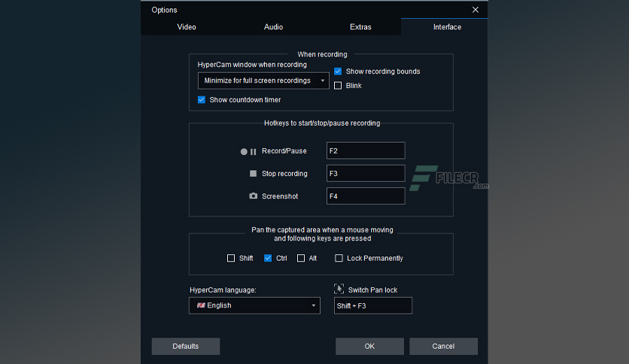Enable the Shift pan key checkbox
The image size is (629, 364).
(x=231, y=258)
